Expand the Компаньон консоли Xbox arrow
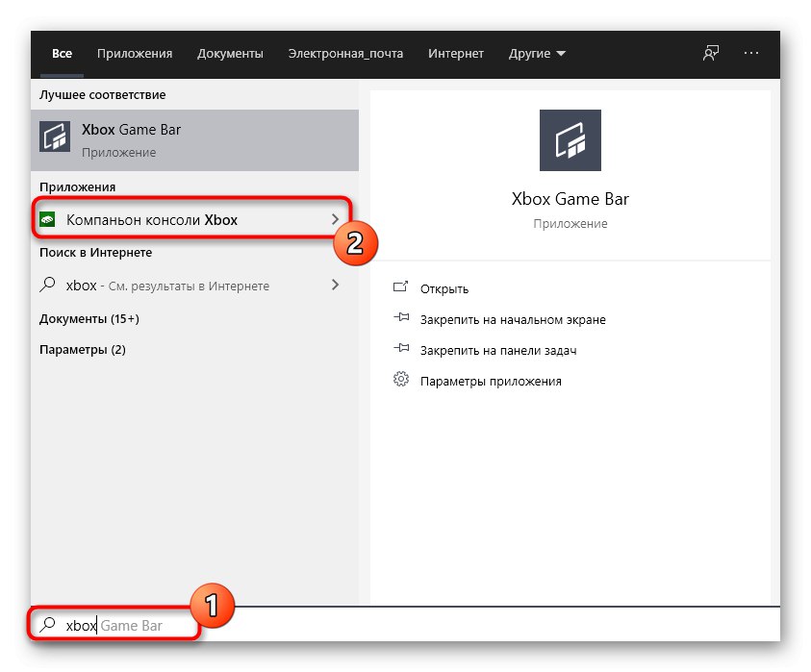 tap(336, 220)
